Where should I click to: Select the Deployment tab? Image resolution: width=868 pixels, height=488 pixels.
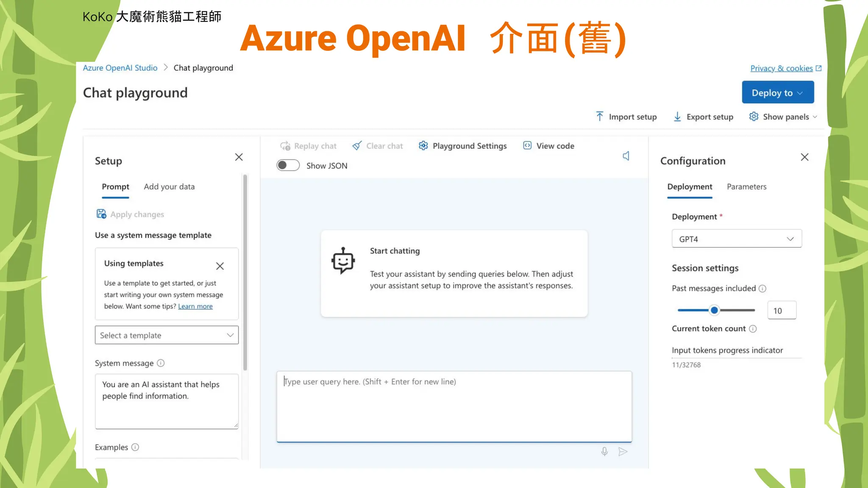tap(690, 187)
